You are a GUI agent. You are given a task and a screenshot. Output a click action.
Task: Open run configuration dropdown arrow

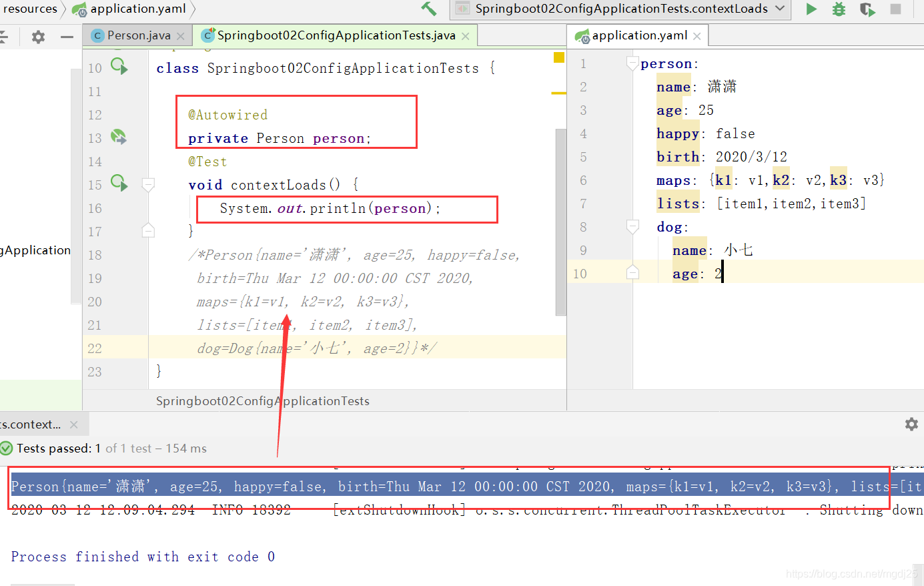pyautogui.click(x=780, y=9)
